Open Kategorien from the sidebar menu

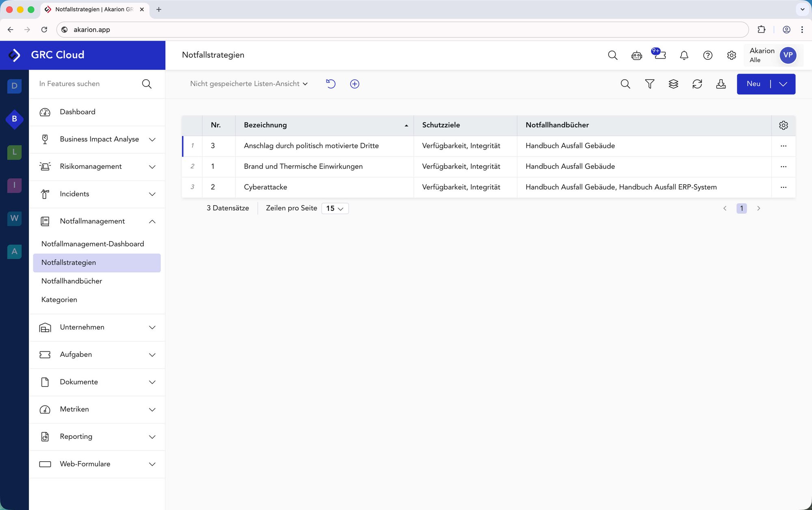tap(59, 299)
